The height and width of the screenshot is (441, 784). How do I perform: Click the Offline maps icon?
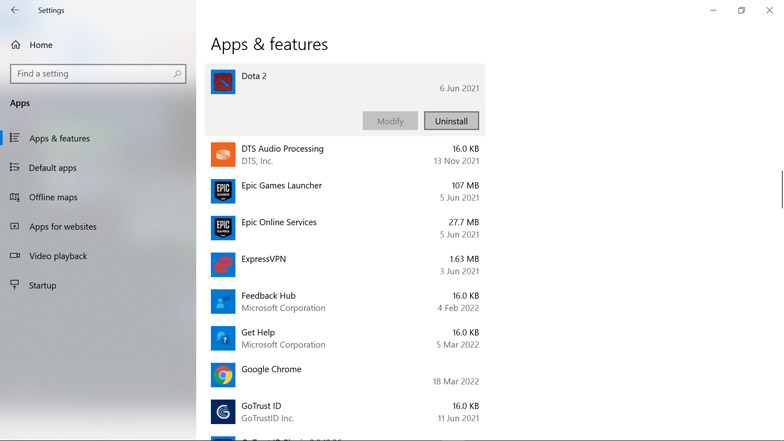[x=15, y=197]
